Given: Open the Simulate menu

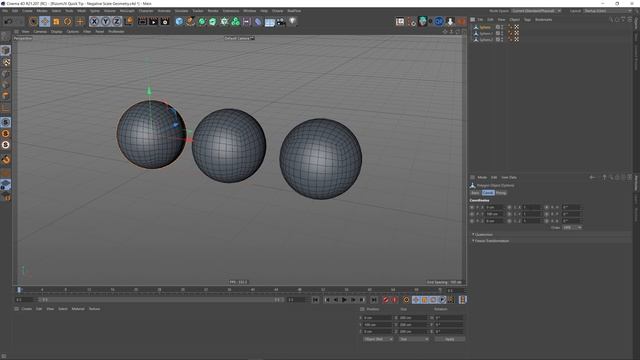Looking at the screenshot, I should pyautogui.click(x=181, y=11).
